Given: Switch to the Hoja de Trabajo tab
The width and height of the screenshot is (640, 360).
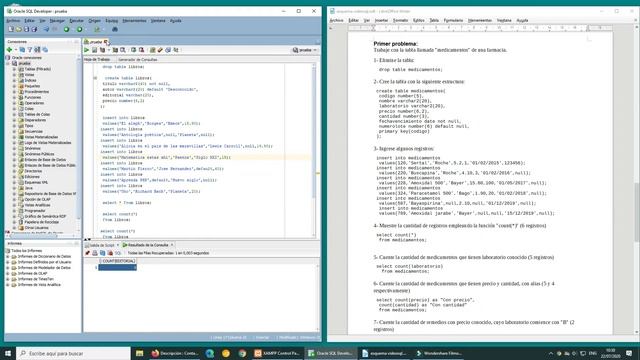Looking at the screenshot, I should tap(97, 60).
